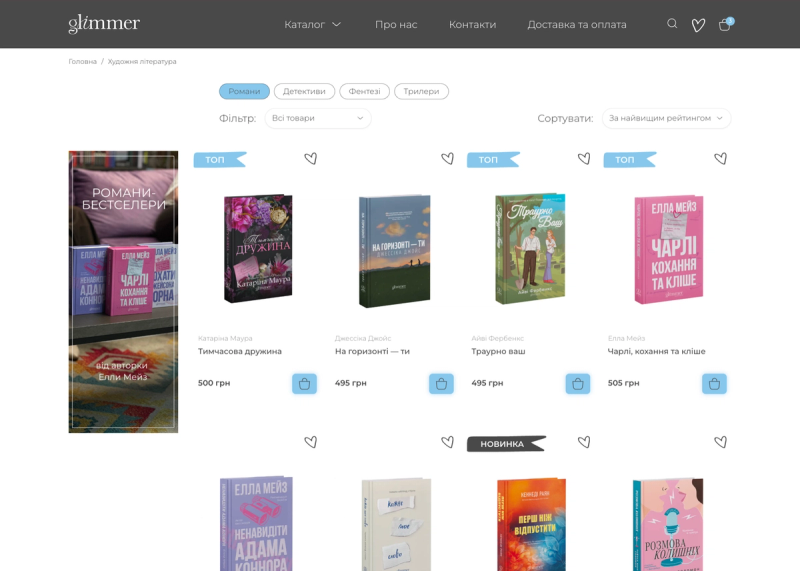Screen dimensions: 800x571
Task: Select the Романи category pill
Action: (x=244, y=91)
